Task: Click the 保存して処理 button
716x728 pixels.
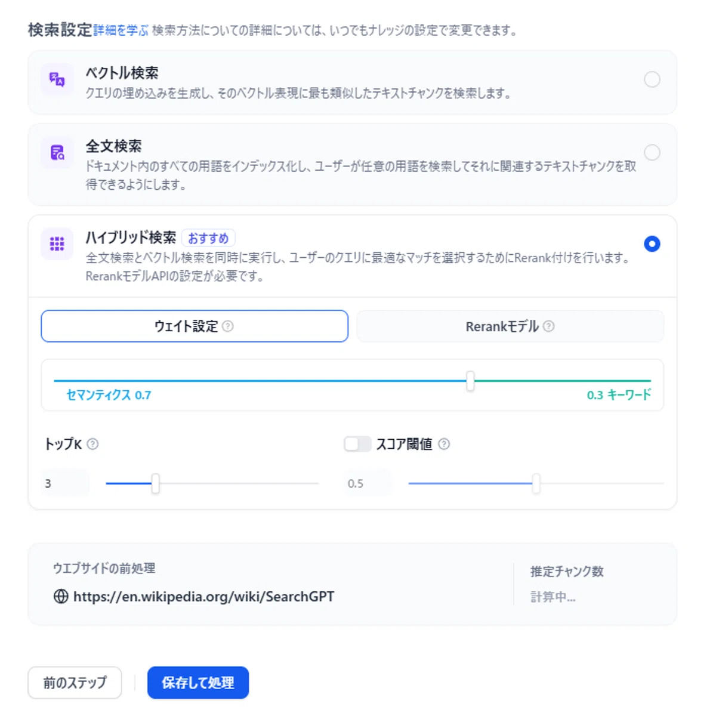Action: point(198,683)
